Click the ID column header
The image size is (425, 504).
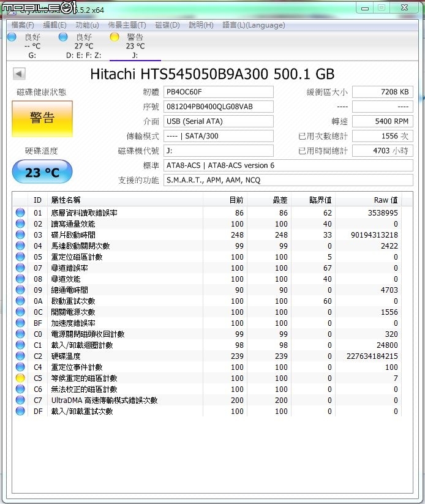37,200
